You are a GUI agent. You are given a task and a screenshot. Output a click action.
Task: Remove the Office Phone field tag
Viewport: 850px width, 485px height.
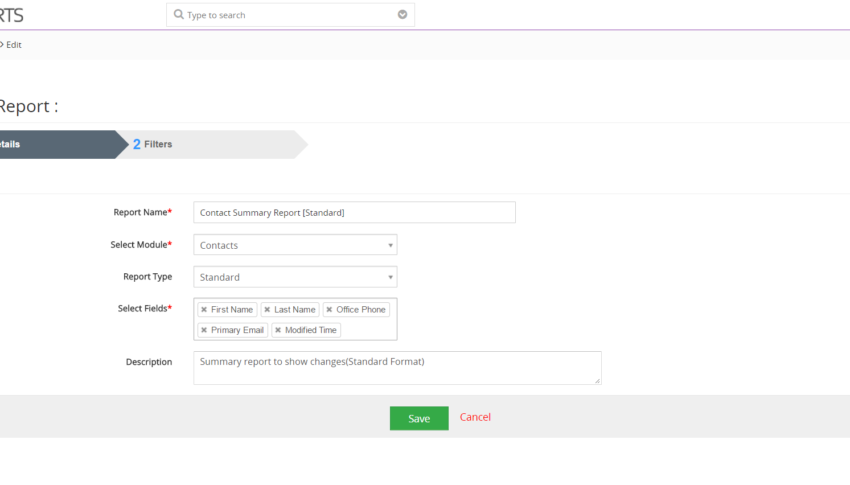click(x=329, y=309)
